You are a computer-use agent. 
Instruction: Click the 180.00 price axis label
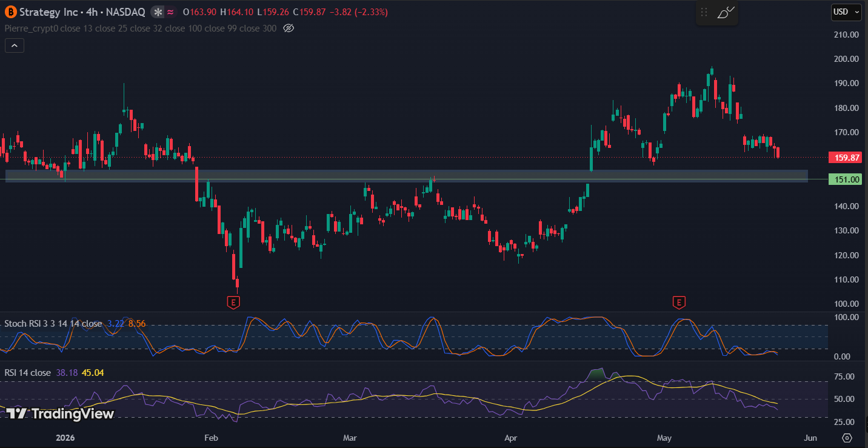click(846, 108)
